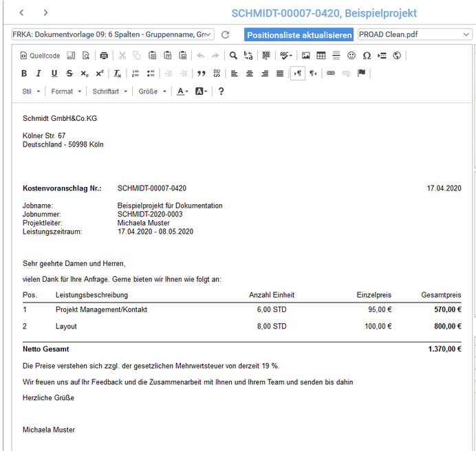The image size is (476, 451).
Task: Click the Quellcode source view button
Action: [41, 56]
